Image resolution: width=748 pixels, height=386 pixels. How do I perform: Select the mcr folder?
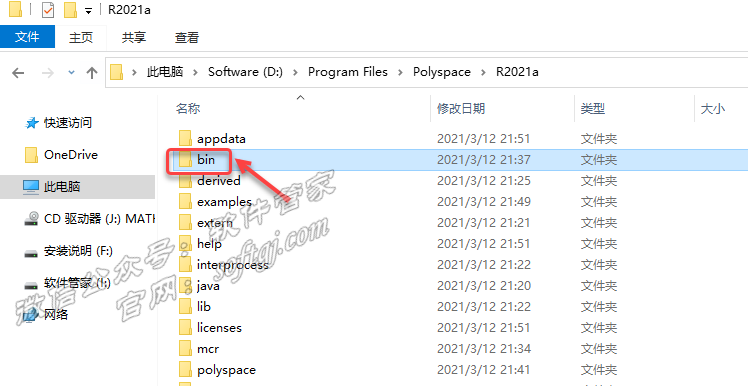(208, 349)
